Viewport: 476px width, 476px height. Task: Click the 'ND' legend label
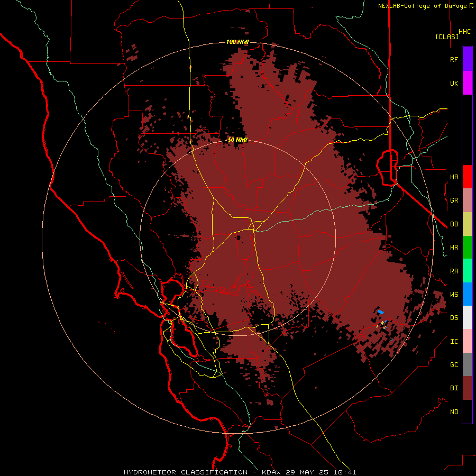coord(454,412)
